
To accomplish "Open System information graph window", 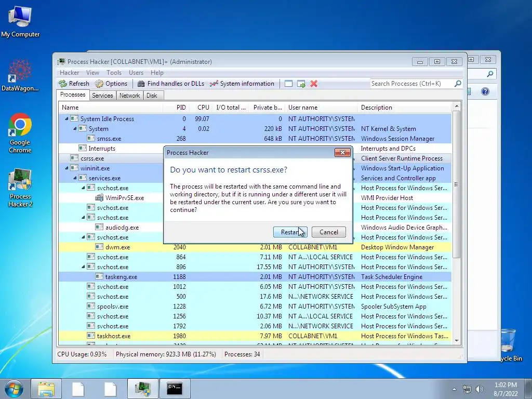I will (242, 84).
